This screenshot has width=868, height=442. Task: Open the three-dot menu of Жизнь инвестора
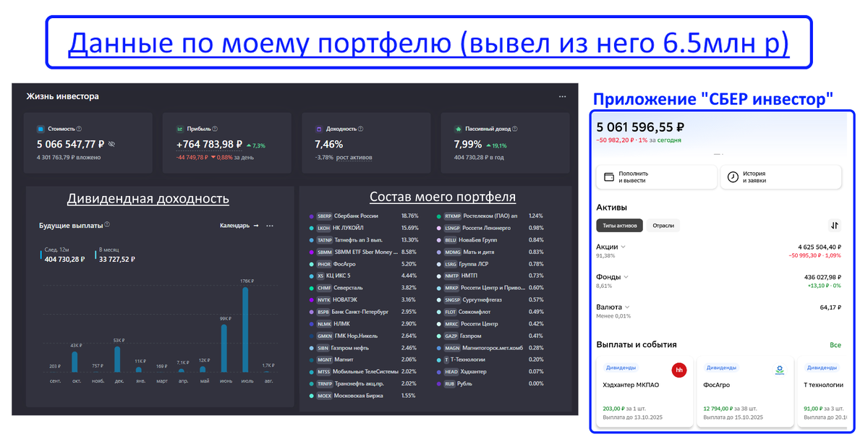562,96
